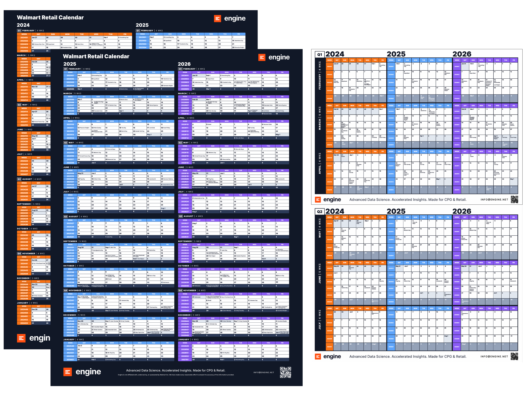Click the 2025 year heading on the front dark poster

pyautogui.click(x=70, y=64)
